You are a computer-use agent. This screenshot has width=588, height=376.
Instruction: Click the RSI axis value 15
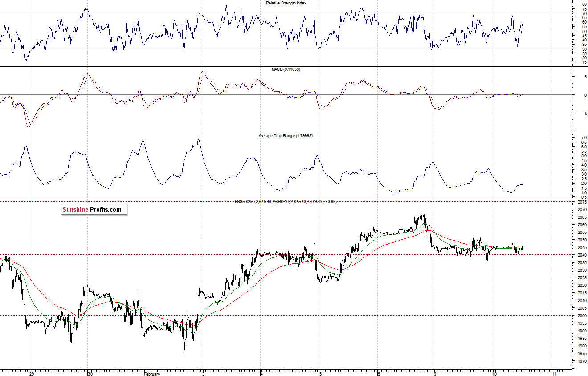click(584, 62)
